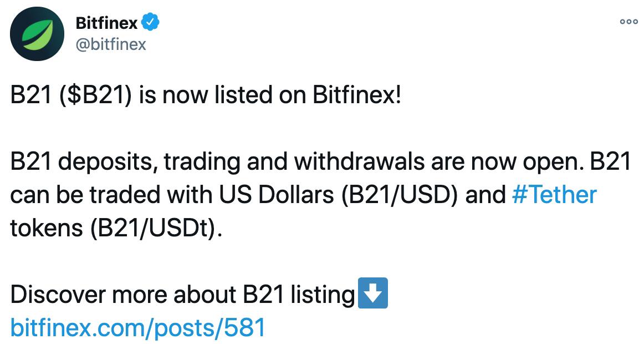Expand more actions with the ooo control
This screenshot has height=344, width=644.
pos(629,21)
